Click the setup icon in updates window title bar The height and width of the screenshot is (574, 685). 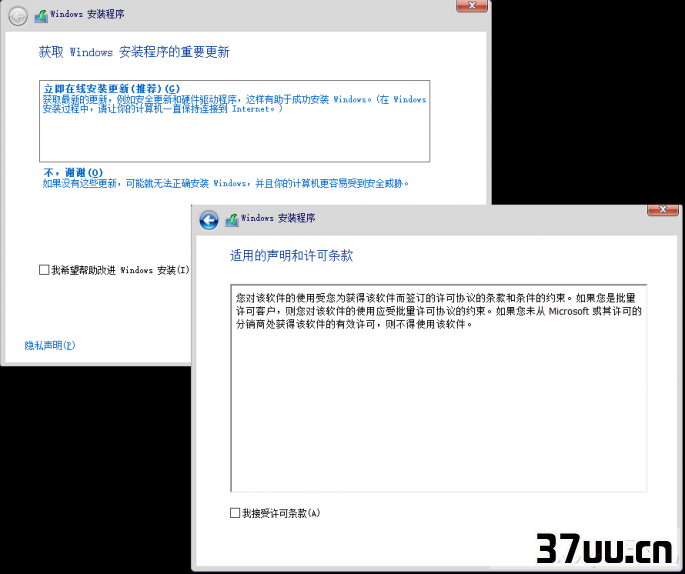[41, 16]
